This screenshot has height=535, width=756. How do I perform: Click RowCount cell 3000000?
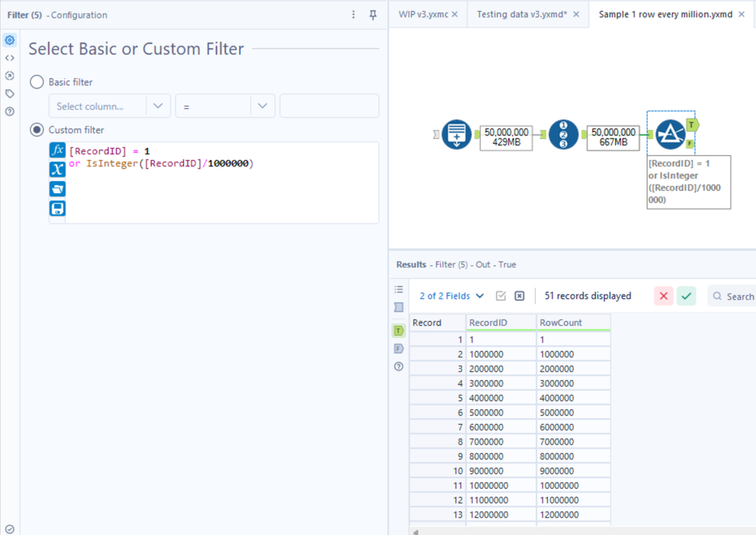coord(574,383)
